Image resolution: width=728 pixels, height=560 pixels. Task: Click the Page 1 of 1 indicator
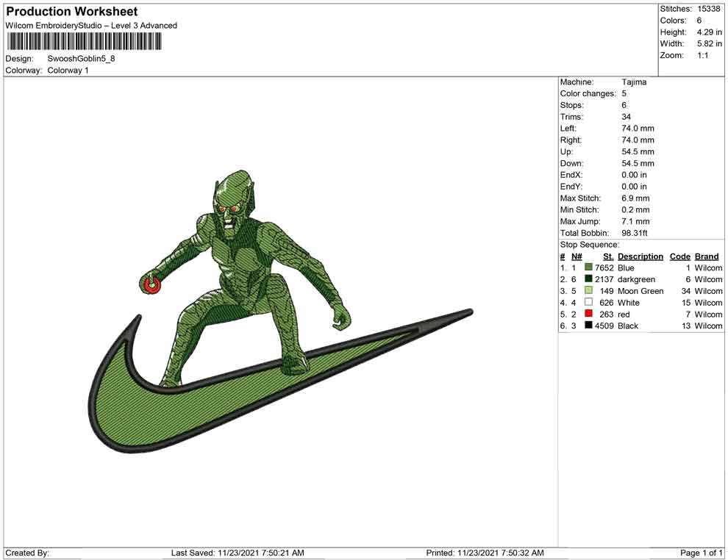pyautogui.click(x=701, y=553)
